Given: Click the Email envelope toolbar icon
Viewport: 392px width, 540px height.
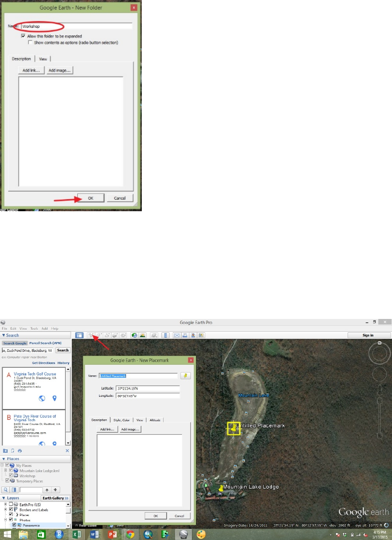Looking at the screenshot, I should (x=177, y=335).
